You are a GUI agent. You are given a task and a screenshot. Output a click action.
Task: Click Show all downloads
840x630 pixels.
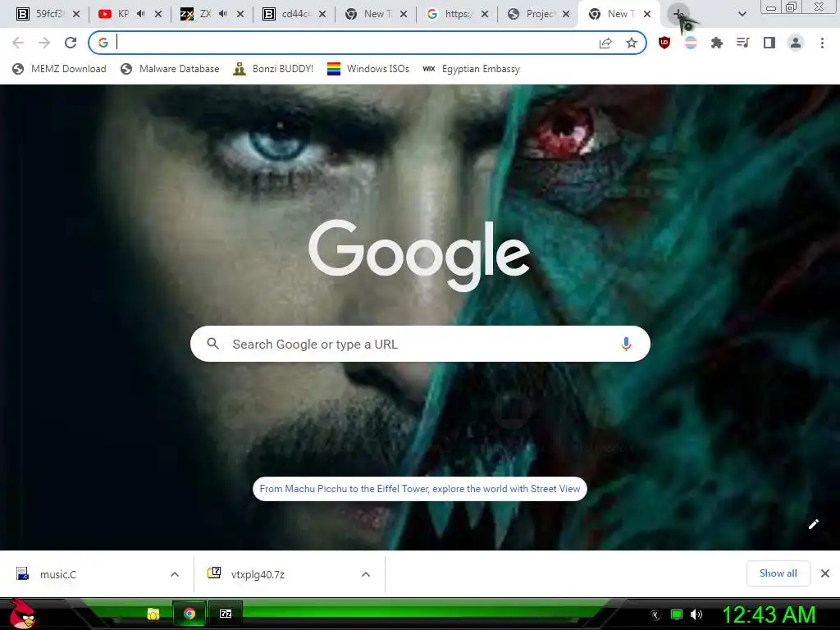click(778, 573)
